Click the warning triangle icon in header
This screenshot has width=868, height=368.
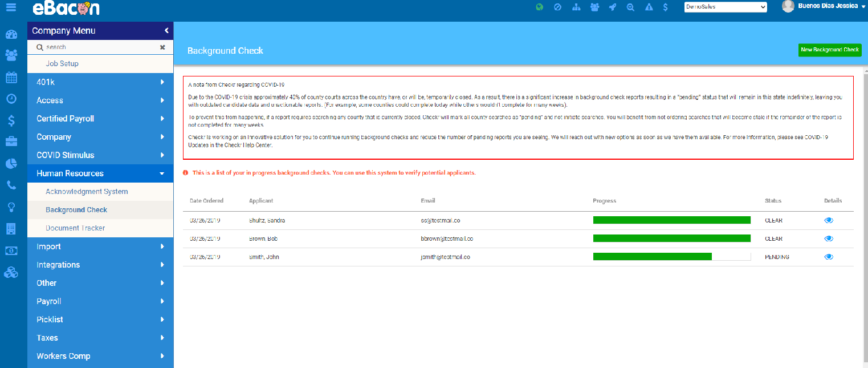pos(649,7)
